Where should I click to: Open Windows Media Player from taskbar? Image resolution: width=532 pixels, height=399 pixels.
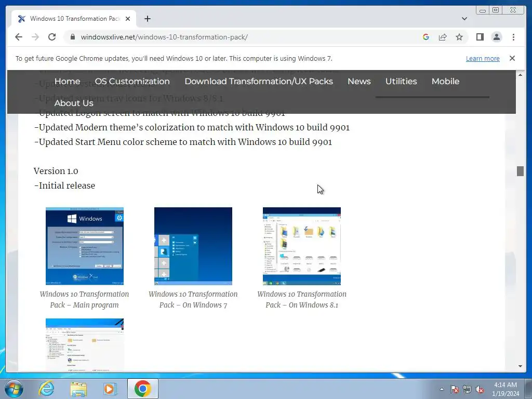[x=110, y=389]
